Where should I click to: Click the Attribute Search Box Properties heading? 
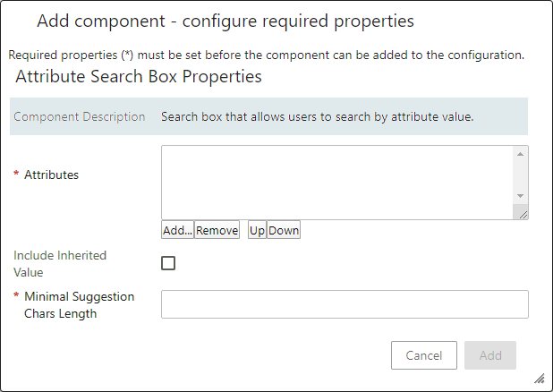click(139, 76)
